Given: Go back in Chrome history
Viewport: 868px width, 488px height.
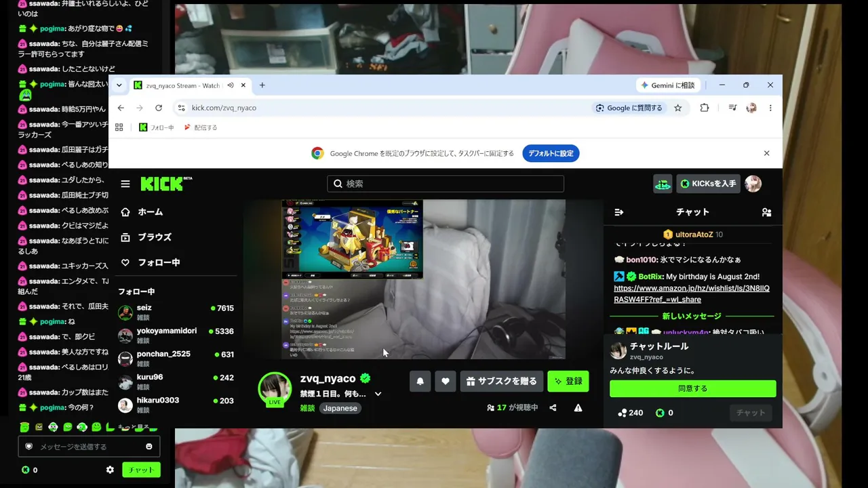Looking at the screenshot, I should (121, 108).
